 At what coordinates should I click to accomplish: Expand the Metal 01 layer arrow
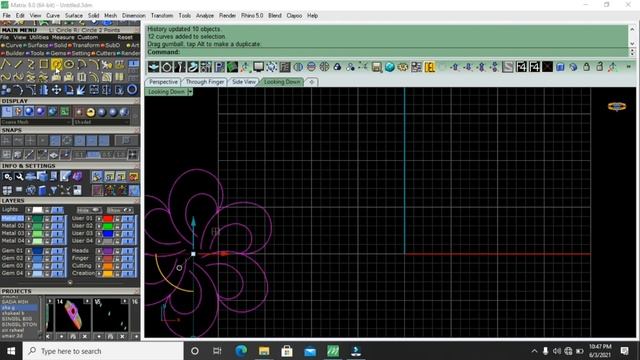pos(29,218)
